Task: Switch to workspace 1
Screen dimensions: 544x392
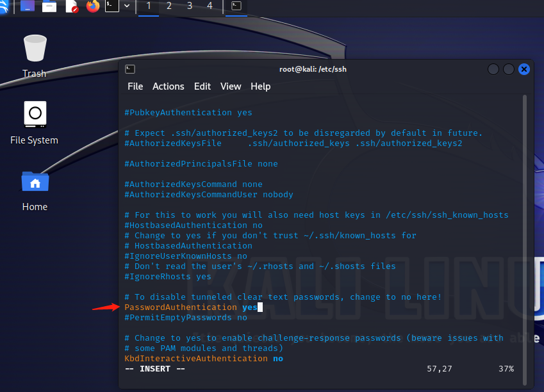Action: pos(149,6)
